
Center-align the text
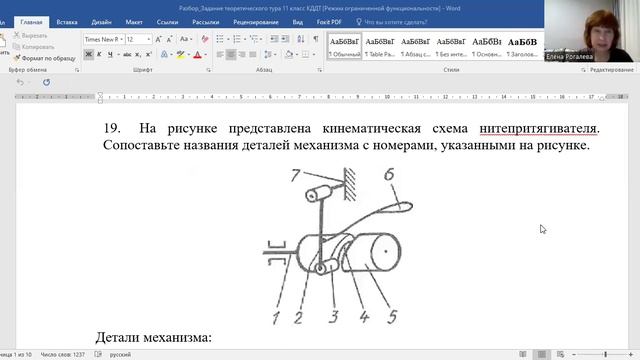[x=231, y=54]
